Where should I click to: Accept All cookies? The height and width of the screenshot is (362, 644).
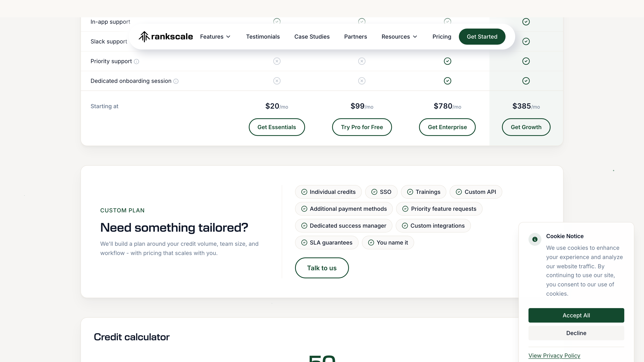[576, 316]
